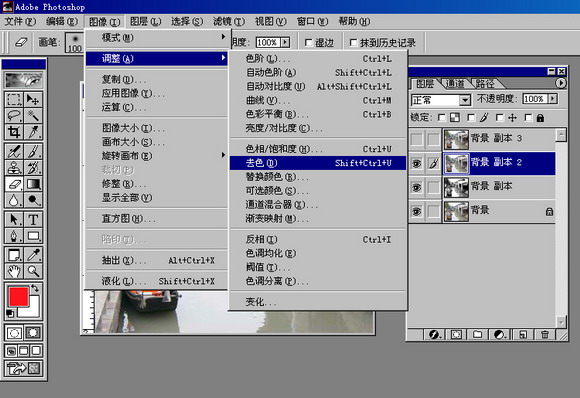Click Jump to ImageReady icon

pyautogui.click(x=23, y=368)
